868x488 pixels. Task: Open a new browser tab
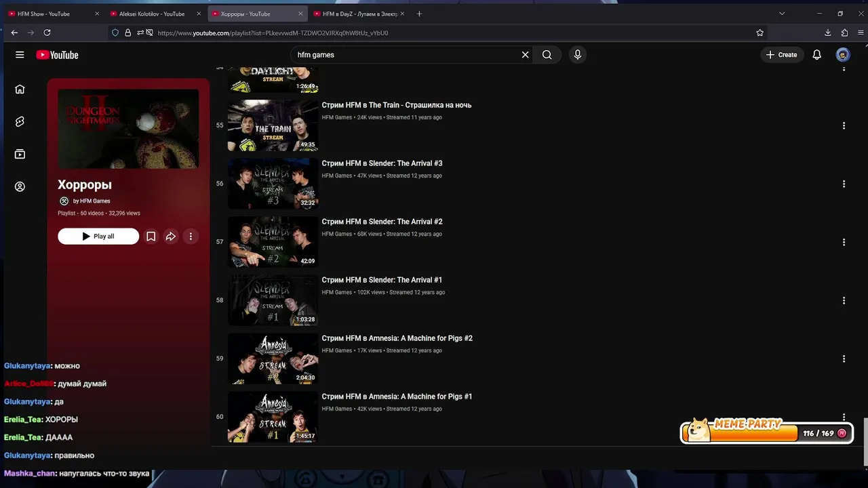coord(419,14)
